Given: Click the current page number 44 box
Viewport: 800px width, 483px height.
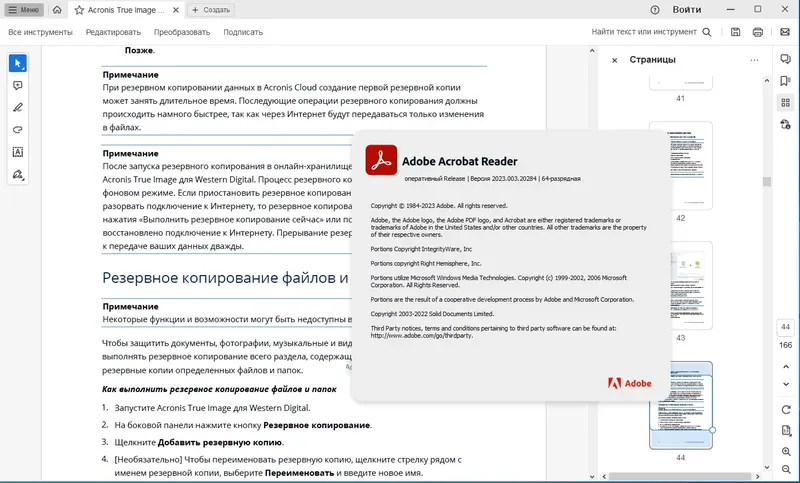Looking at the screenshot, I should tap(786, 327).
